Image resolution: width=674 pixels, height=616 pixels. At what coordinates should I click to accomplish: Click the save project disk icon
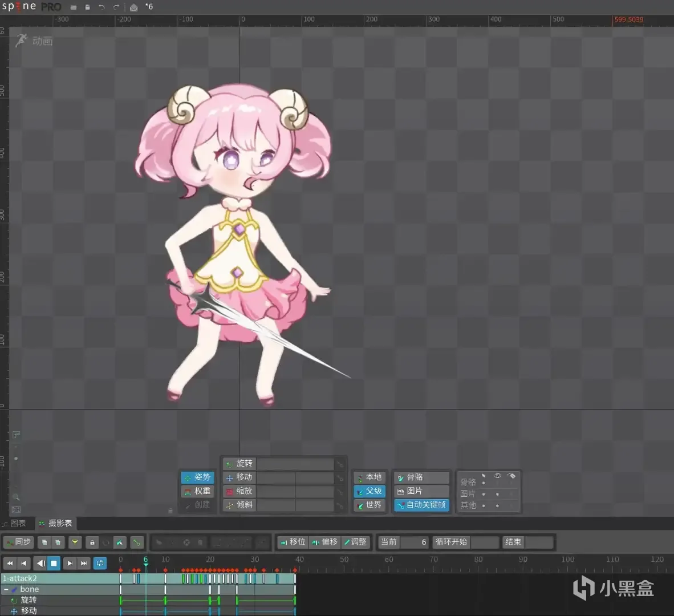[x=87, y=7]
